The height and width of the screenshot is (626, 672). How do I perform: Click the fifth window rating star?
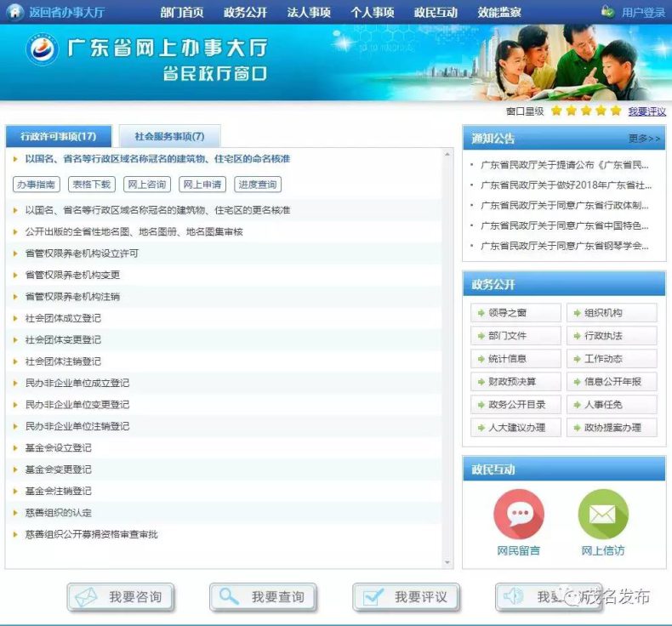tap(616, 111)
